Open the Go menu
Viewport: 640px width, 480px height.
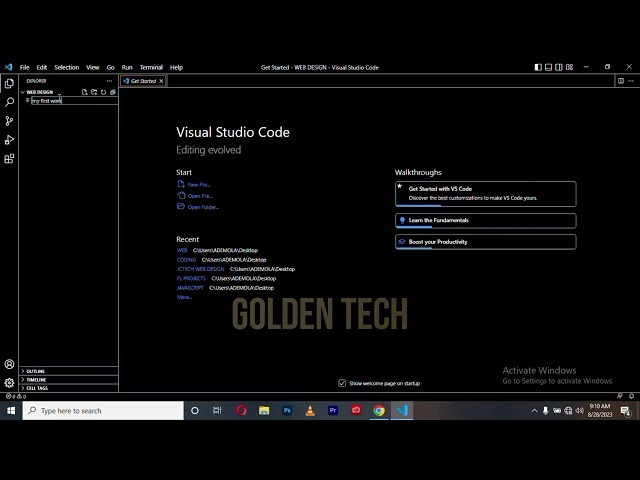(111, 67)
